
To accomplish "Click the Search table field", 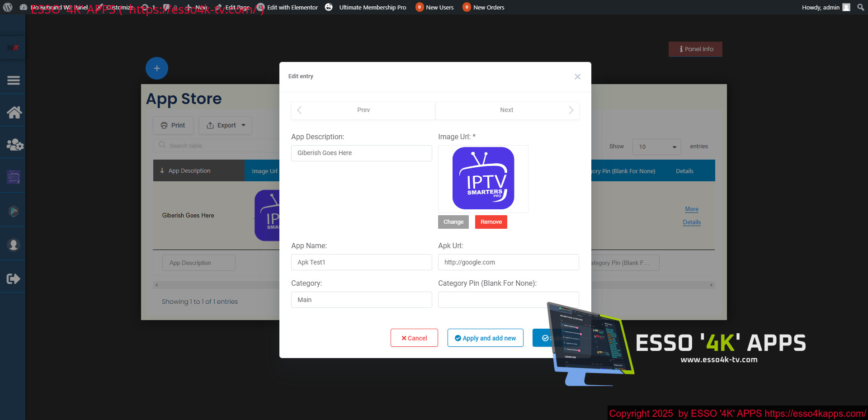I will pyautogui.click(x=216, y=146).
